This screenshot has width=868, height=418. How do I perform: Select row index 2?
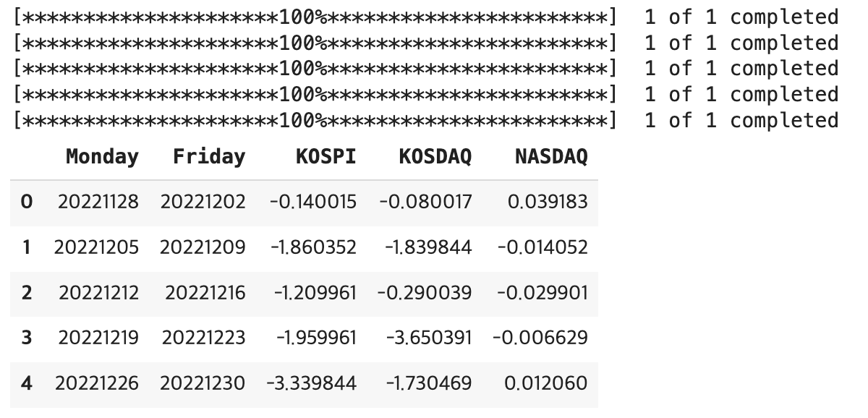click(x=27, y=292)
